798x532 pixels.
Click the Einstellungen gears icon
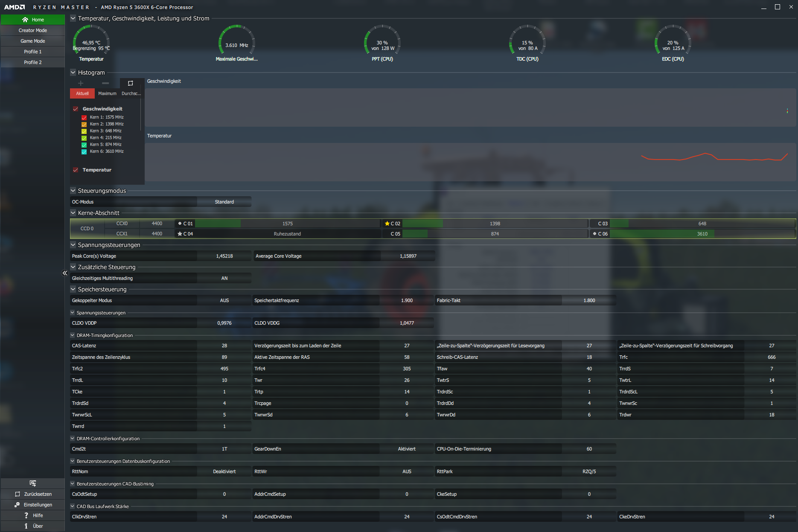point(17,505)
